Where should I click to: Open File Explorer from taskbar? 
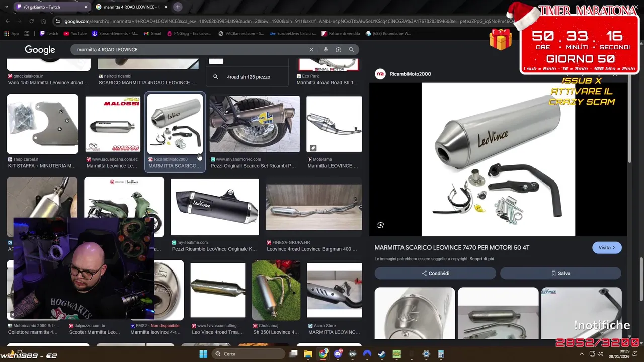pyautogui.click(x=308, y=354)
